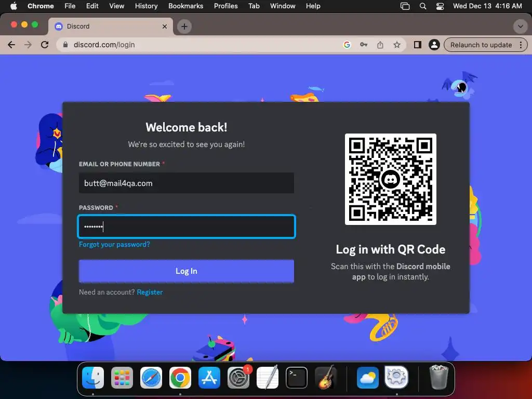Reload the Discord login page

click(45, 45)
